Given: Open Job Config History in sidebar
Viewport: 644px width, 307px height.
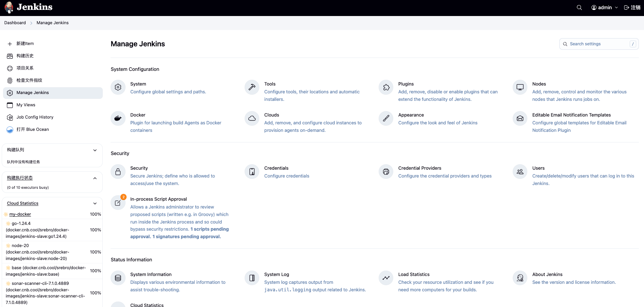Looking at the screenshot, I should click(35, 117).
